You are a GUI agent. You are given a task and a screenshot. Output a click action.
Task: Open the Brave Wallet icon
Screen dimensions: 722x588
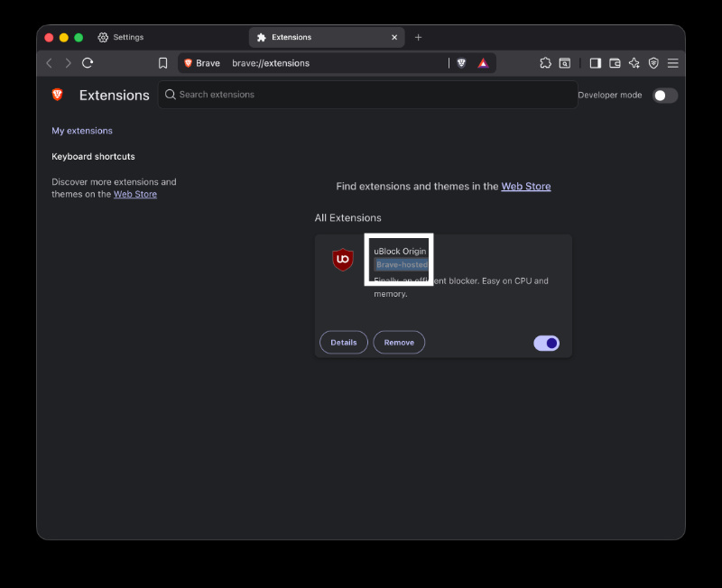[615, 63]
